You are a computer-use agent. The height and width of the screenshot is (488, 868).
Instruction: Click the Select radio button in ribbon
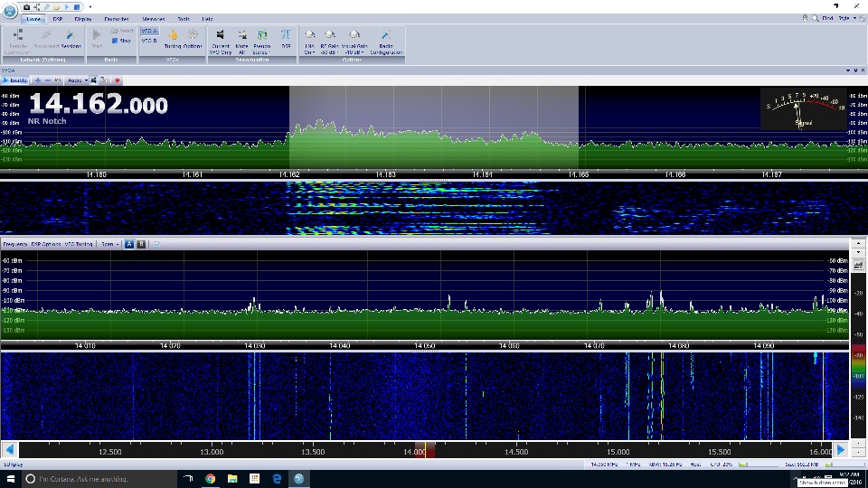click(122, 31)
